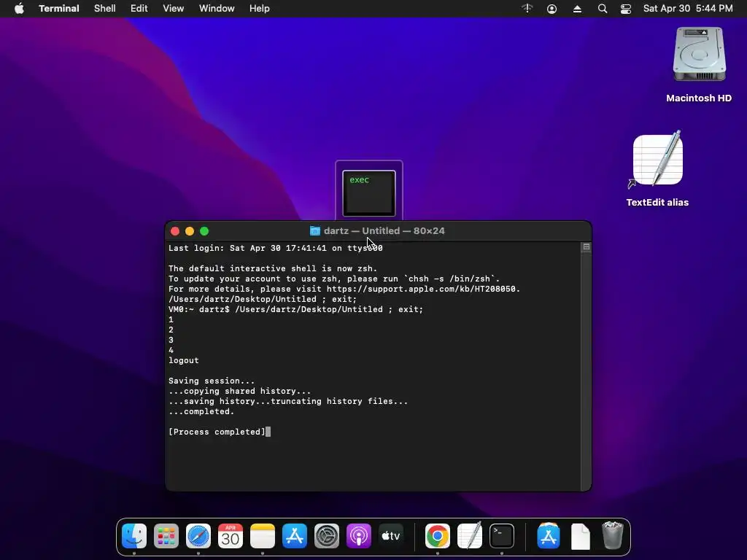
Task: Switch to Terminal in the Dock
Action: tap(502, 536)
